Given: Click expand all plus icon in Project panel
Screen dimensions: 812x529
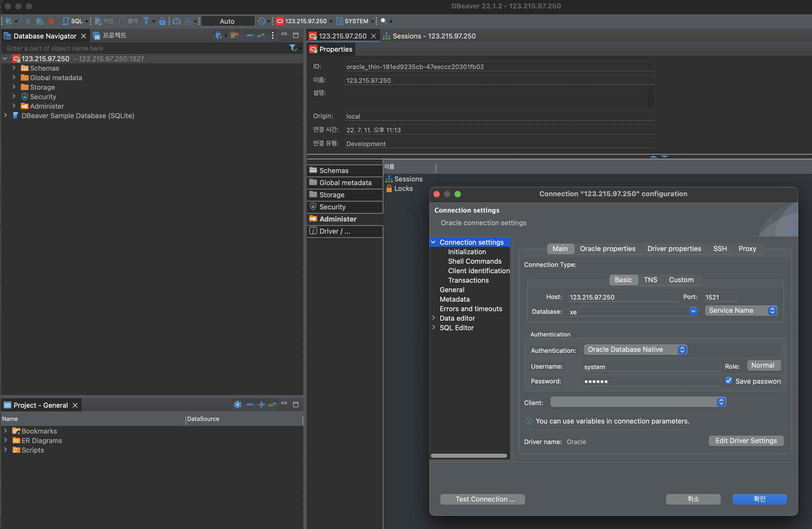Looking at the screenshot, I should click(261, 405).
